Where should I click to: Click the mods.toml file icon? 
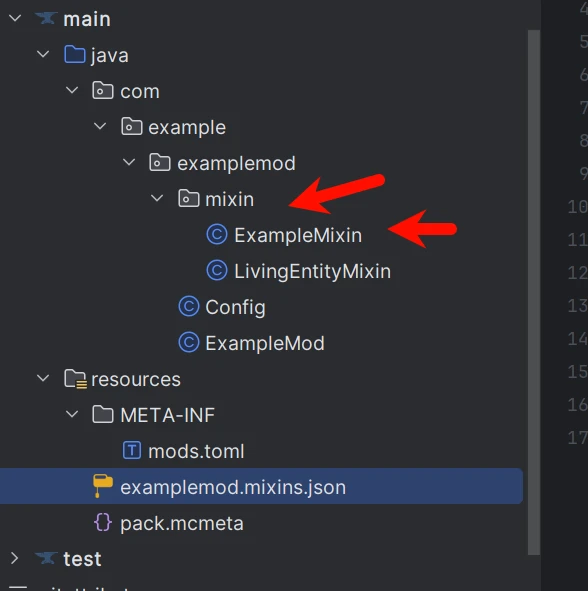132,450
